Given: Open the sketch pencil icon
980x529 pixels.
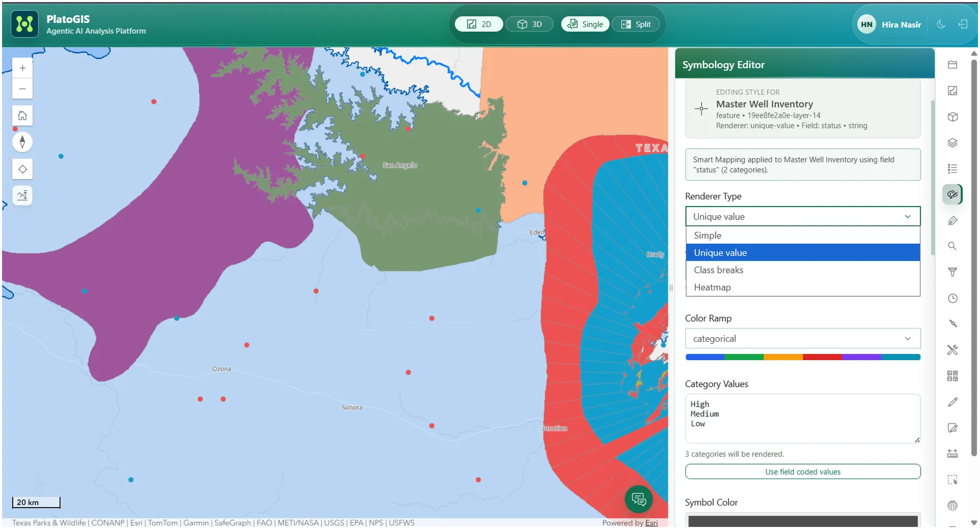Looking at the screenshot, I should click(952, 402).
